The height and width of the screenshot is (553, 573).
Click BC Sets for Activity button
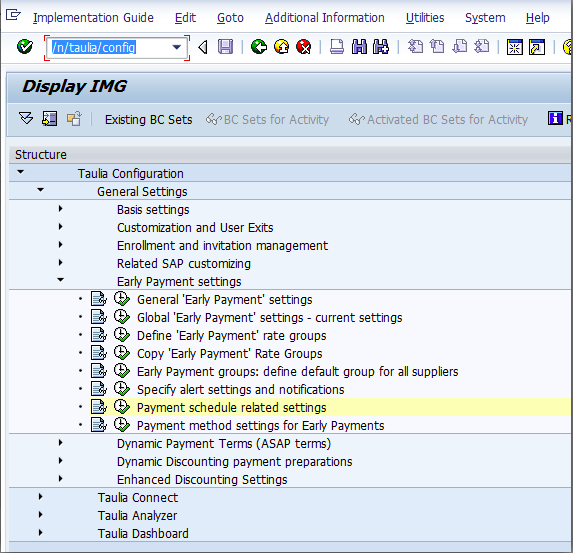pyautogui.click(x=267, y=120)
